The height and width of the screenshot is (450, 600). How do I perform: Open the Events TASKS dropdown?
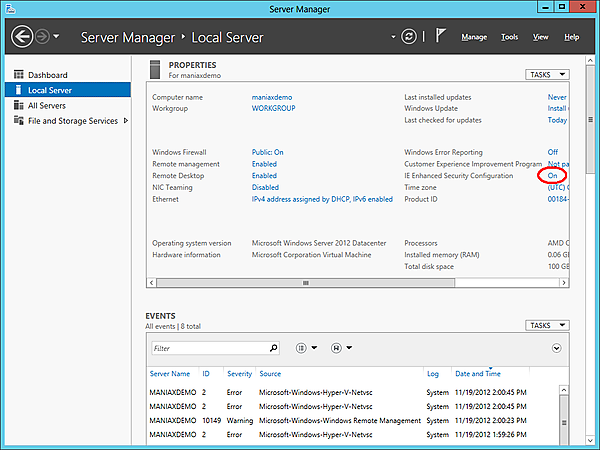(547, 325)
